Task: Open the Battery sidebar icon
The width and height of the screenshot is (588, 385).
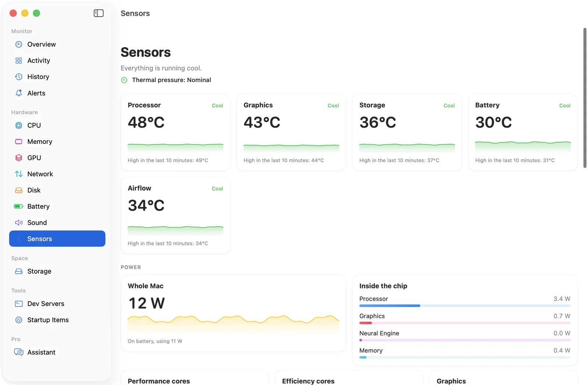Action: pos(19,206)
